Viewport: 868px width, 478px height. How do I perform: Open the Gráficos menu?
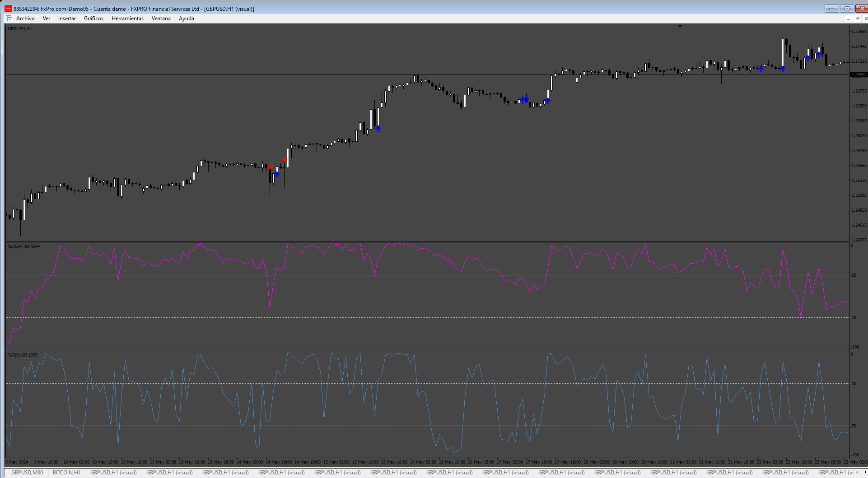click(x=93, y=19)
